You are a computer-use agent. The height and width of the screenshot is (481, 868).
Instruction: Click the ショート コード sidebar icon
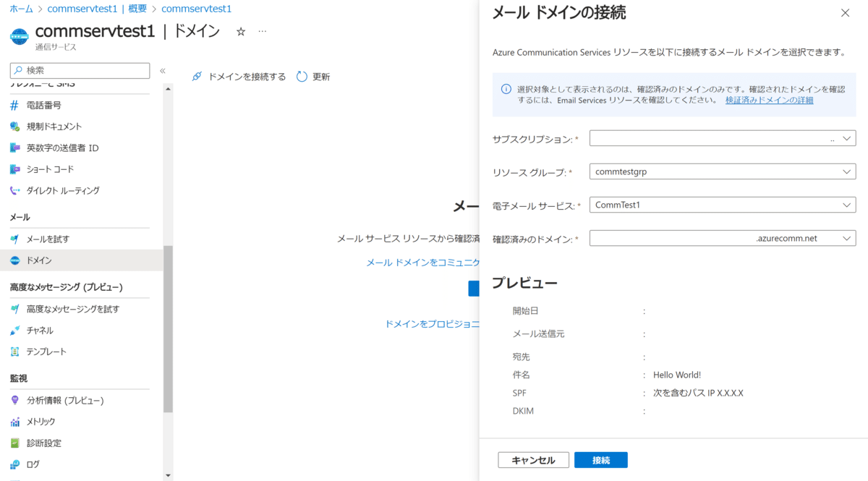pos(14,169)
